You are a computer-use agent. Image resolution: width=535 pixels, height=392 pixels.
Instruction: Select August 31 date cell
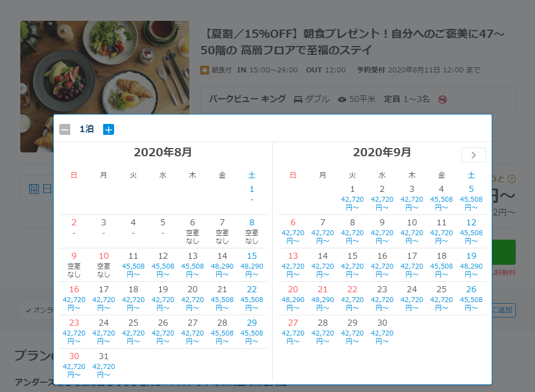[x=104, y=365]
